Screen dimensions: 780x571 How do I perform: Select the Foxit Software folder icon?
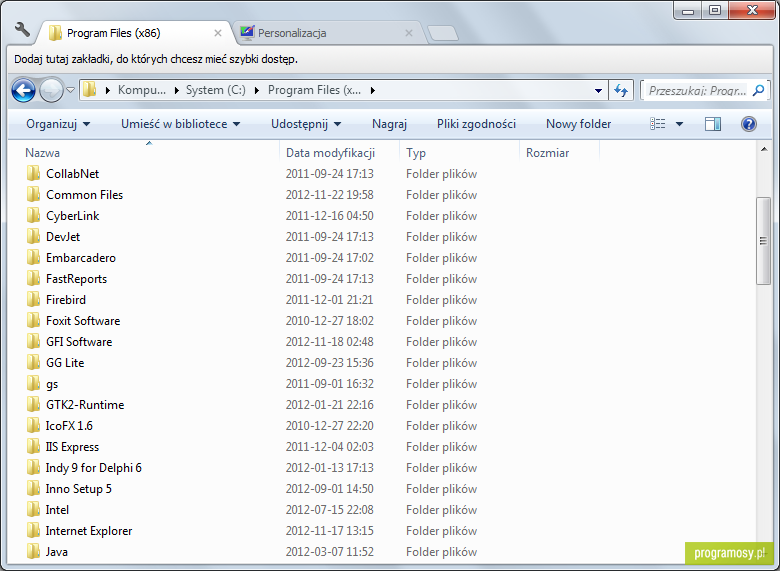point(33,321)
